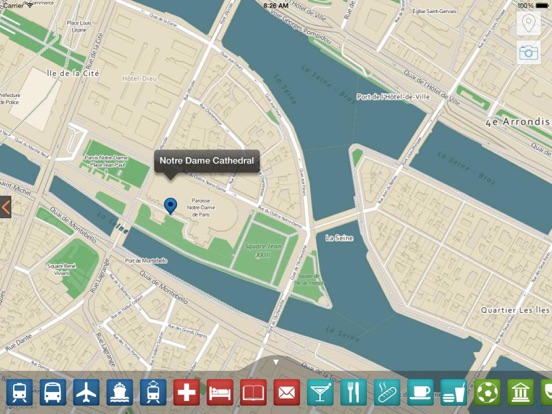Click the Hôtel-Dieu map label
This screenshot has width=552, height=414.
(x=140, y=79)
